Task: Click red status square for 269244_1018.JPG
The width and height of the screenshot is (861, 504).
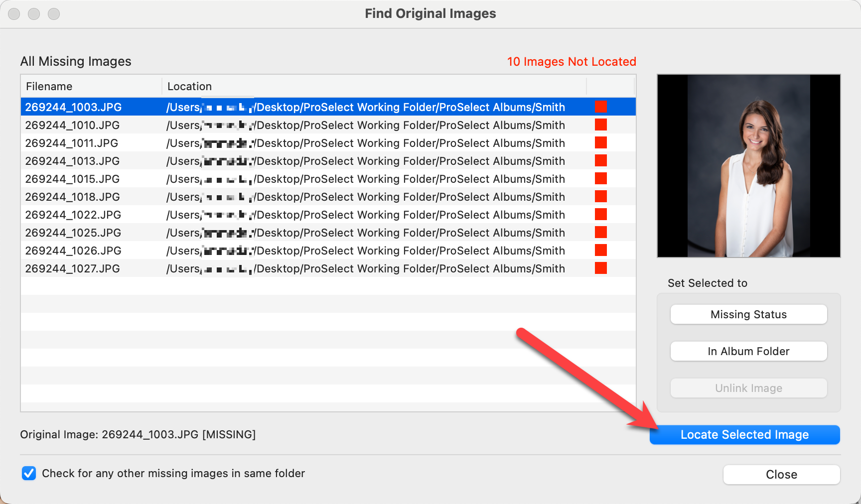Action: (601, 196)
